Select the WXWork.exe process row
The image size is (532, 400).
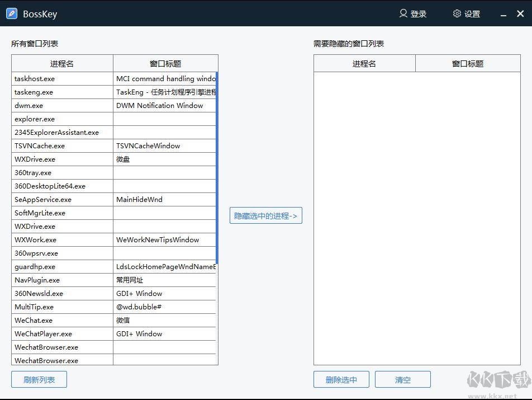coord(61,239)
